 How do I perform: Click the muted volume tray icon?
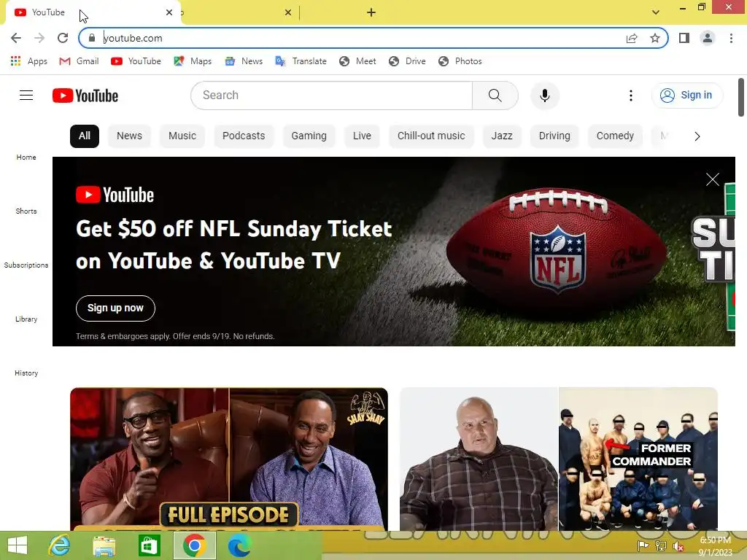click(x=678, y=546)
